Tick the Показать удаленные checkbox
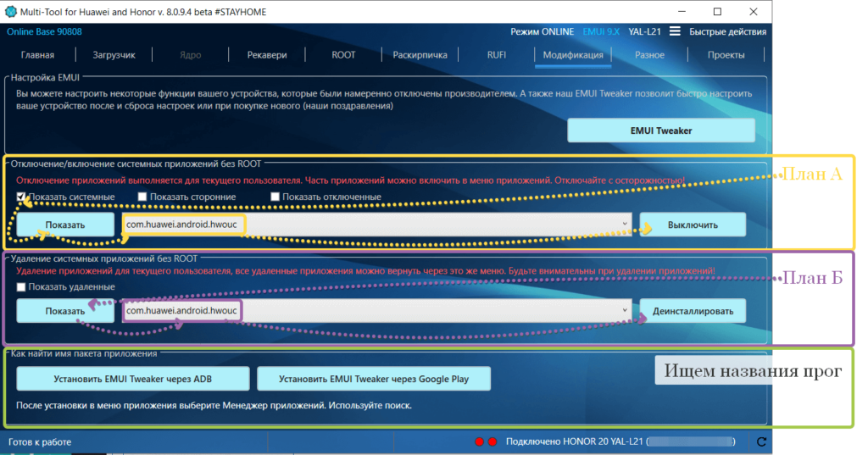The width and height of the screenshot is (868, 455). click(x=21, y=287)
